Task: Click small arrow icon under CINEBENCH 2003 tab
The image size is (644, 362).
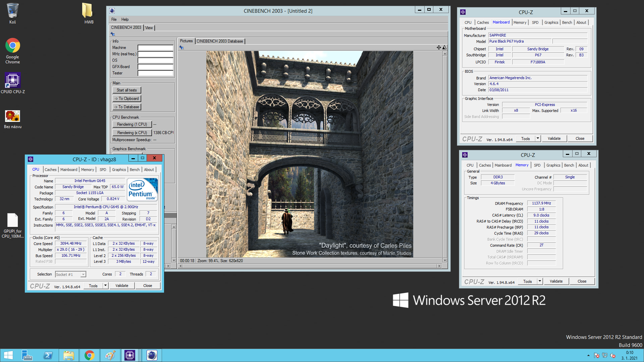Action: pos(113,34)
